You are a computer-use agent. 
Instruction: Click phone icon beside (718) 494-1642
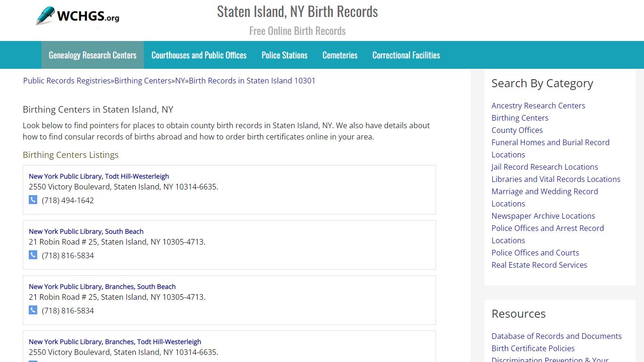click(33, 200)
